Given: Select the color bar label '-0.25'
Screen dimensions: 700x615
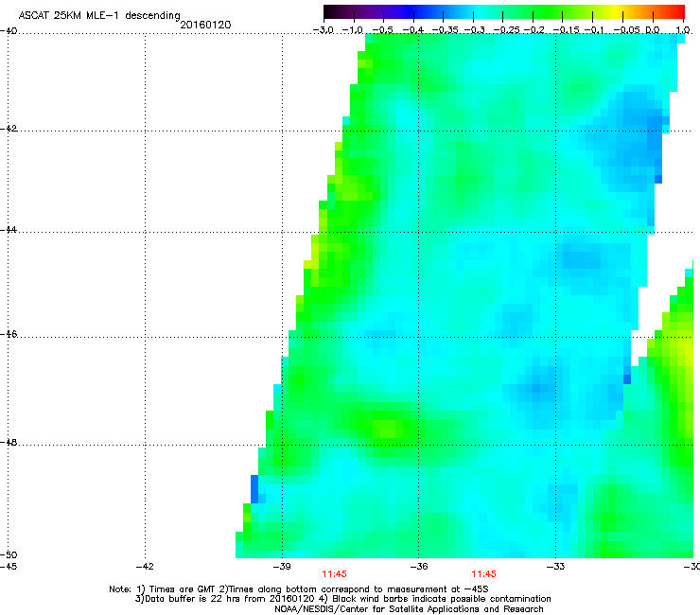Looking at the screenshot, I should (x=506, y=30).
